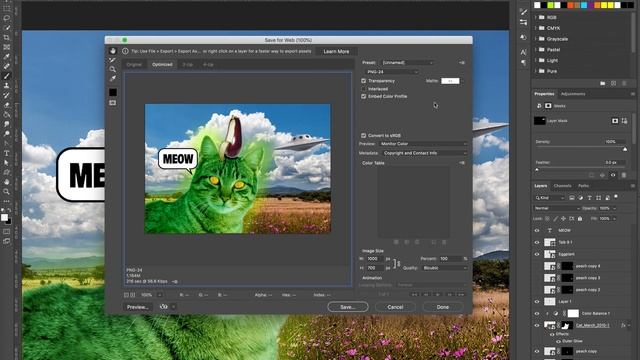This screenshot has height=360, width=640.
Task: Select the Zoom tool in Save for Web dialog
Action: pyautogui.click(x=113, y=69)
